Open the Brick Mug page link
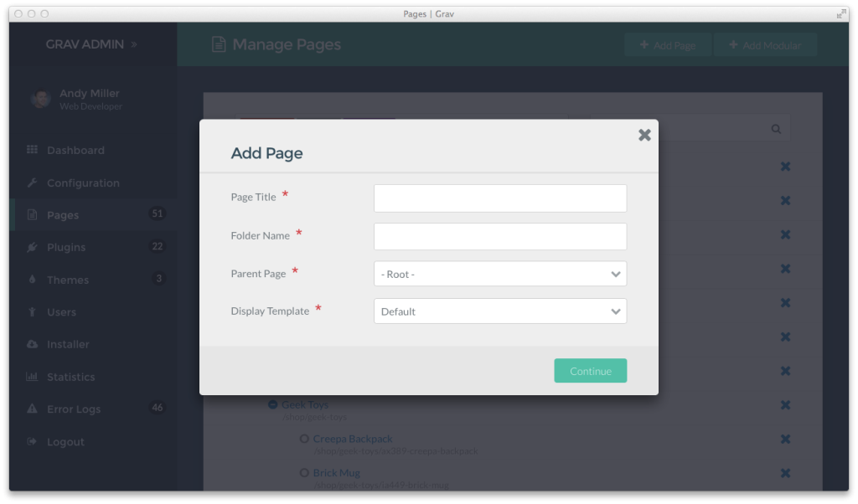 tap(337, 473)
